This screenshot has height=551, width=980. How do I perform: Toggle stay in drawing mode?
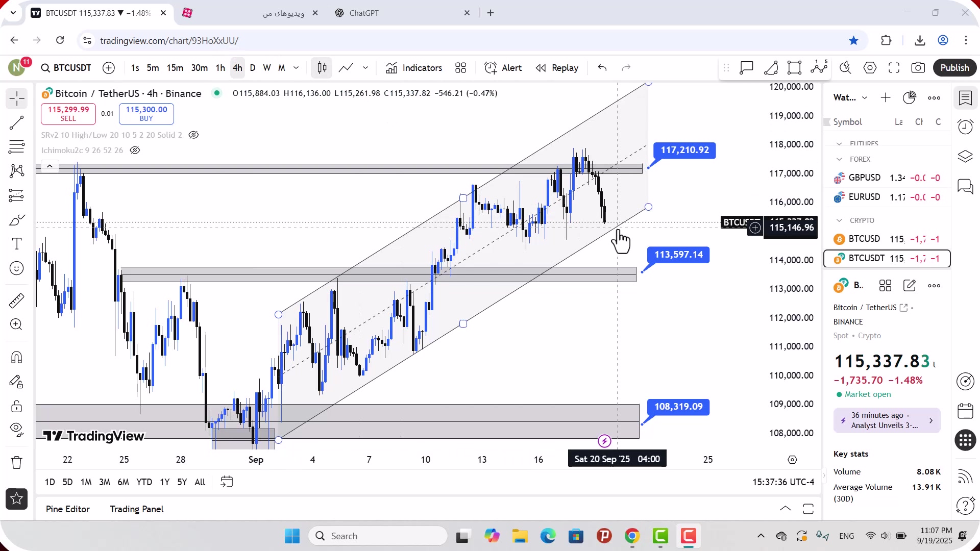(17, 382)
